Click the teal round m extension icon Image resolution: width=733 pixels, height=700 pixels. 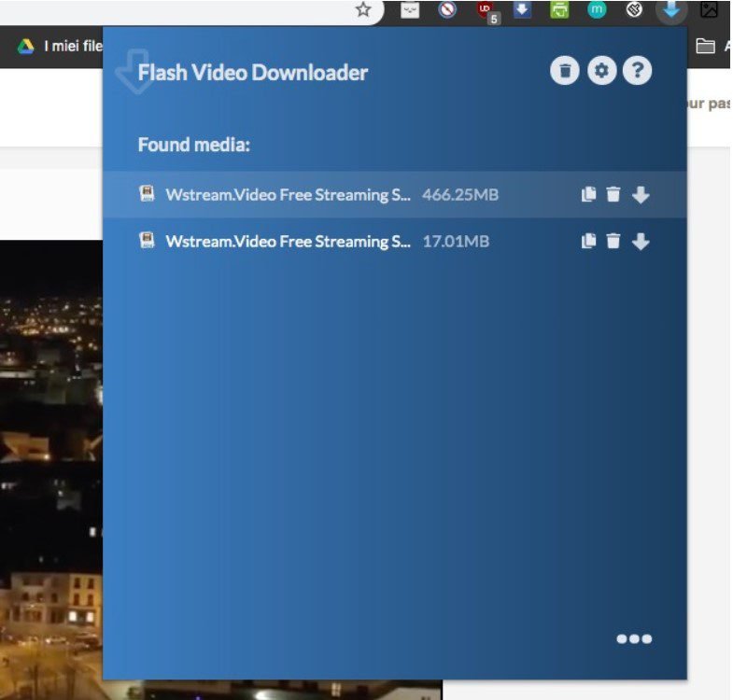click(x=597, y=9)
